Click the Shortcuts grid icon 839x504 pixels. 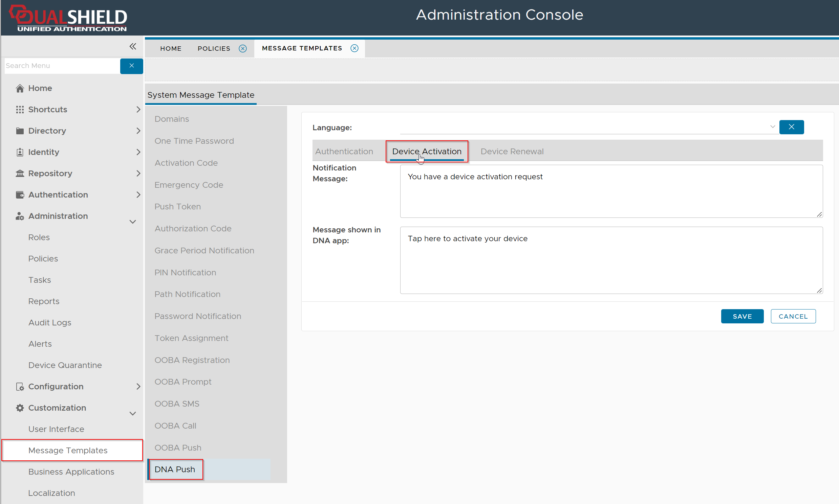20,110
